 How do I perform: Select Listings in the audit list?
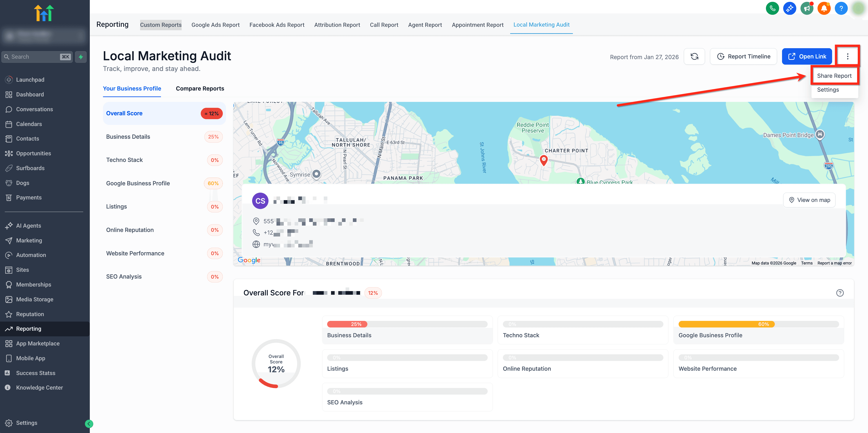[x=164, y=206]
